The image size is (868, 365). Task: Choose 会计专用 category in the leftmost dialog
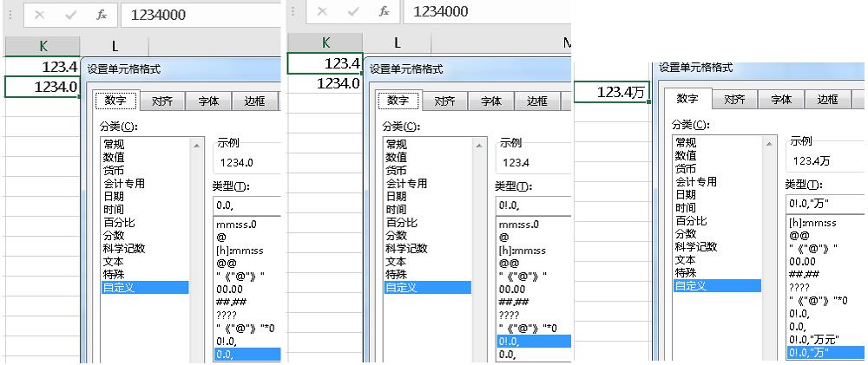[x=145, y=184]
